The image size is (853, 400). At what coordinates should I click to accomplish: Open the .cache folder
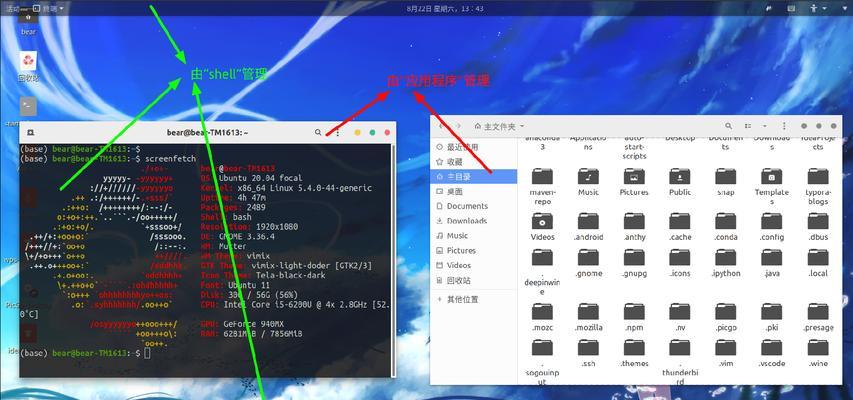tap(680, 226)
